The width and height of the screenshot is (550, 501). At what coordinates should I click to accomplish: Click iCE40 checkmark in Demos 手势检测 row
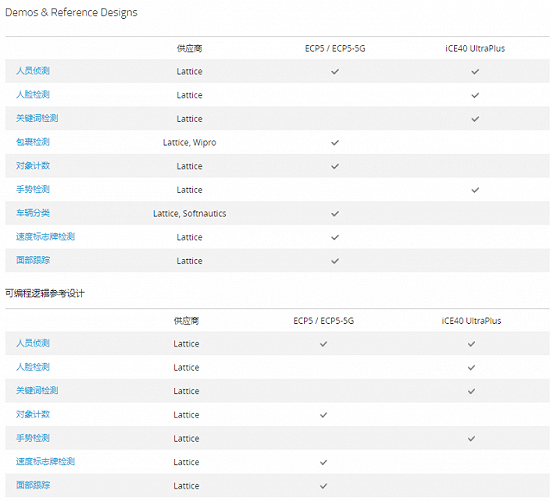[475, 190]
